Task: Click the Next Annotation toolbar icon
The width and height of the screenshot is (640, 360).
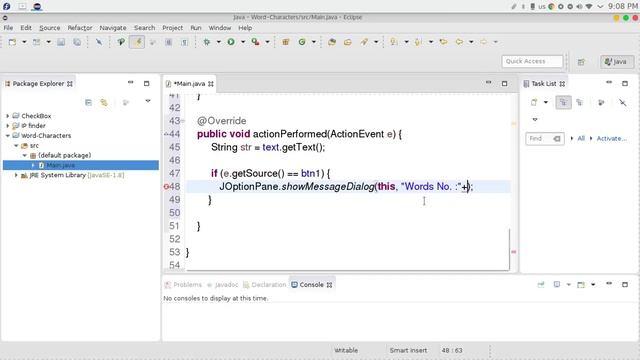Action: click(394, 42)
